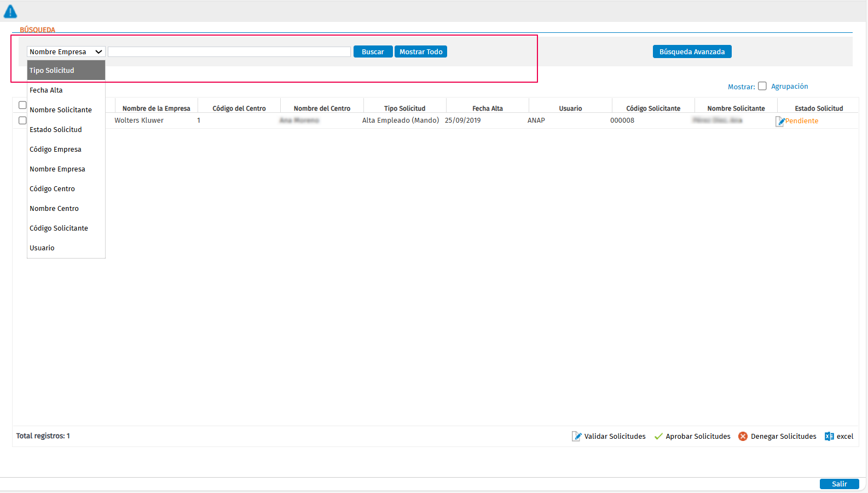Click the 25/09/2019 date cell
This screenshot has width=868, height=493.
[463, 121]
